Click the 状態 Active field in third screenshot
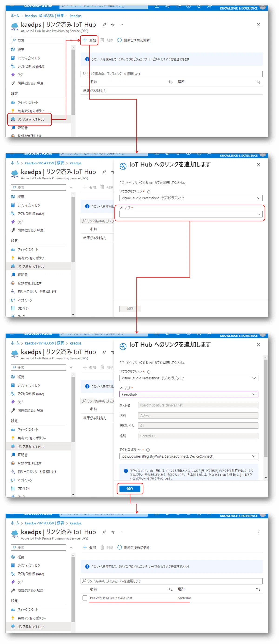Viewport: 279px width, 644px height. [x=198, y=415]
